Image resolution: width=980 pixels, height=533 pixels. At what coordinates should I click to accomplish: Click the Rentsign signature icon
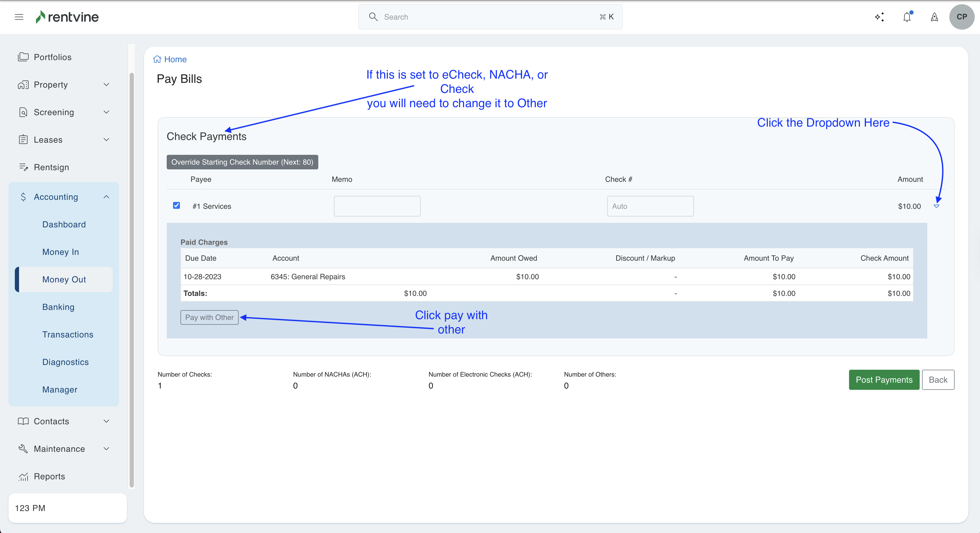23,167
